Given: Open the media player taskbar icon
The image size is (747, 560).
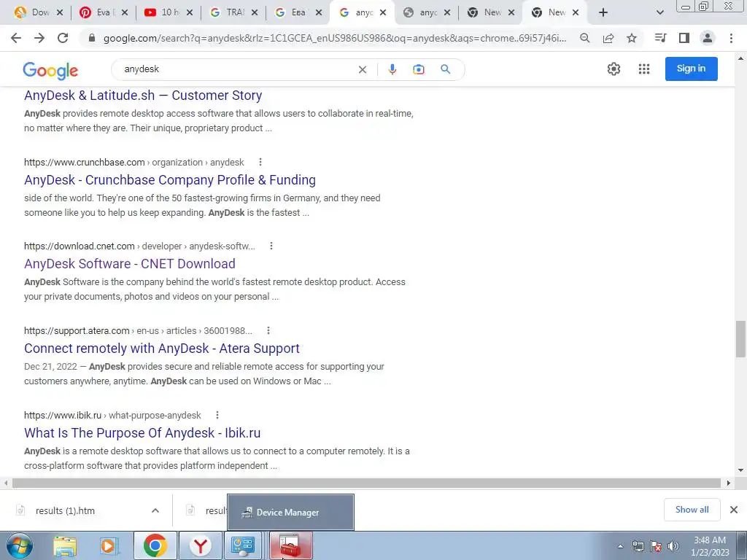Looking at the screenshot, I should pyautogui.click(x=109, y=545).
